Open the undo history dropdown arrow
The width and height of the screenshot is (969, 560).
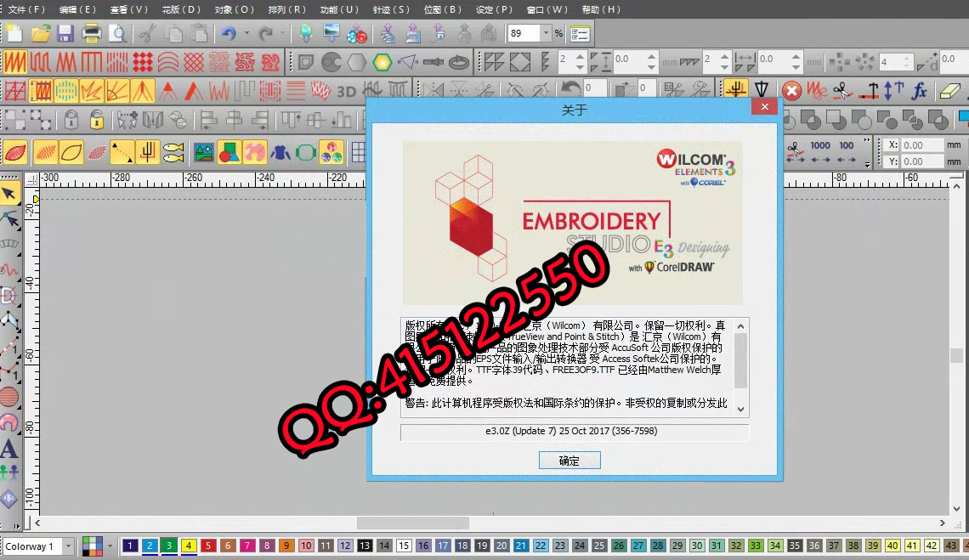[x=246, y=33]
